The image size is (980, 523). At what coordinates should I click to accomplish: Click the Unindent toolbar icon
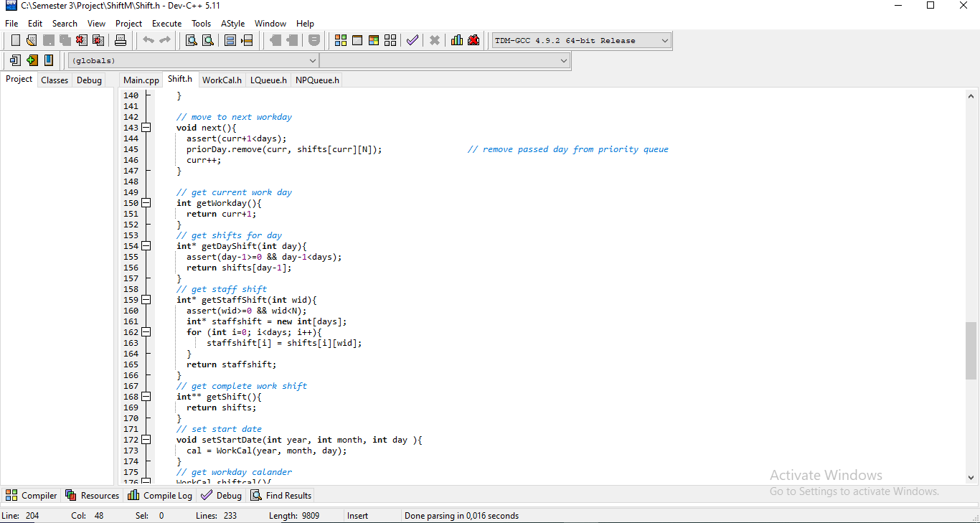[x=292, y=40]
